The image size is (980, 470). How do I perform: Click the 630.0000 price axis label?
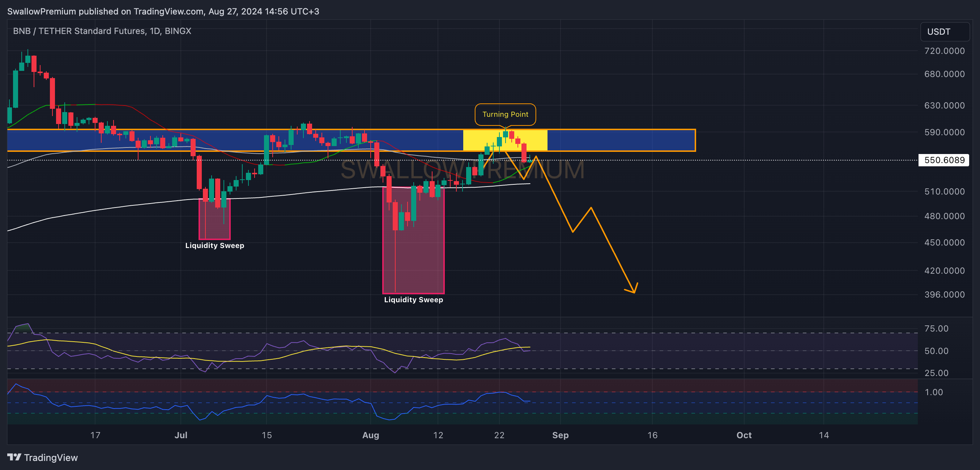(944, 105)
